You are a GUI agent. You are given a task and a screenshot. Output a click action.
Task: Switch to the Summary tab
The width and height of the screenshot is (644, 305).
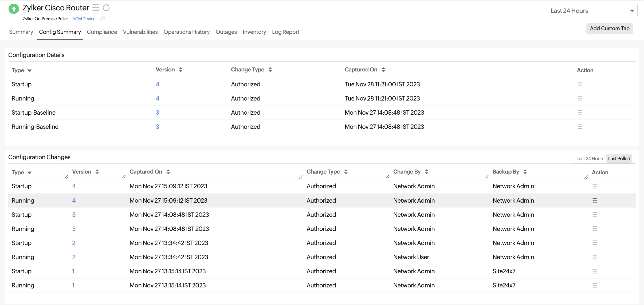coord(21,32)
